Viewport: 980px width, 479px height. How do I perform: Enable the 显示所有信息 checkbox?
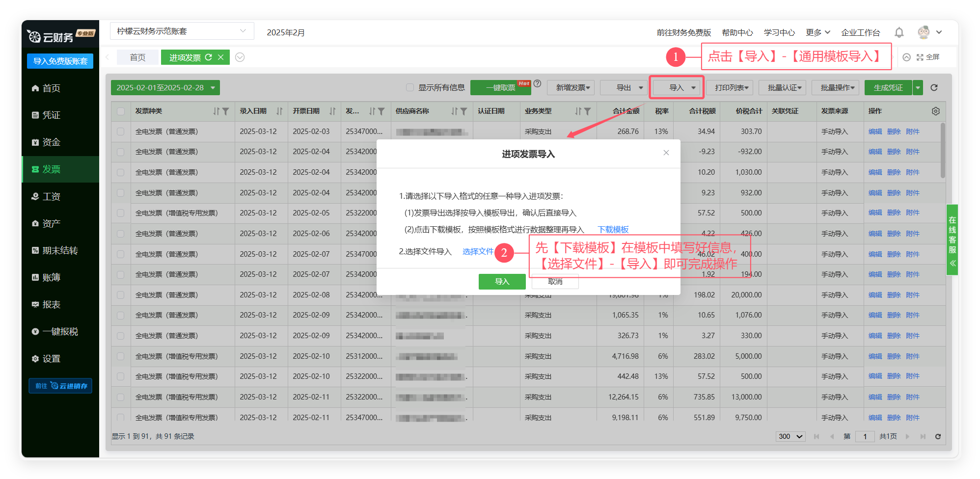tap(410, 88)
